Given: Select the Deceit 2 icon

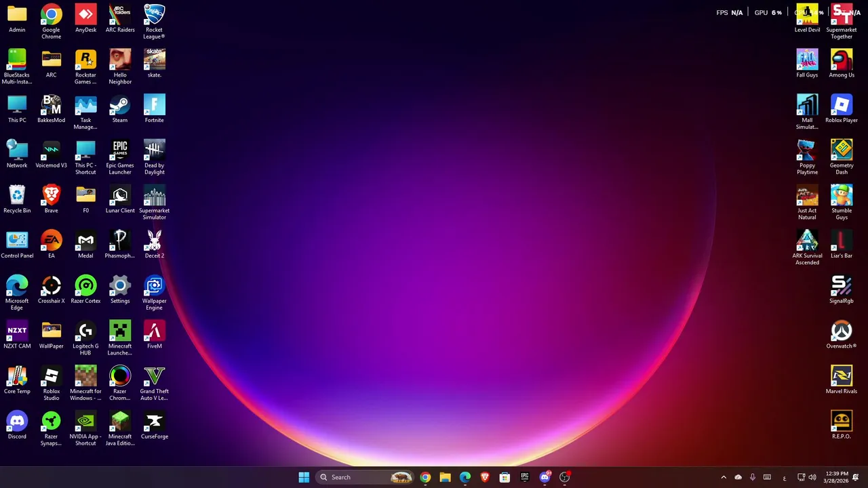Looking at the screenshot, I should [x=154, y=241].
